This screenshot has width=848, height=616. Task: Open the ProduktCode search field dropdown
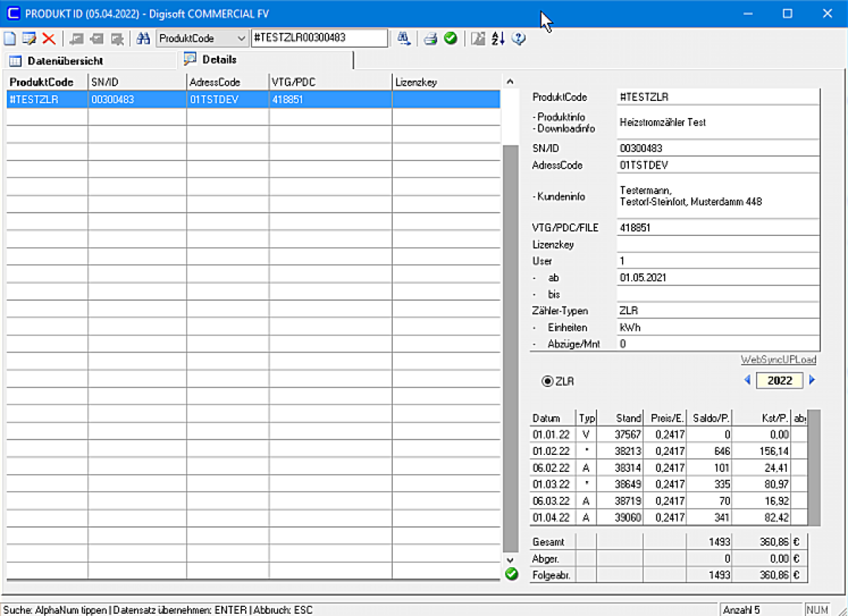point(240,38)
